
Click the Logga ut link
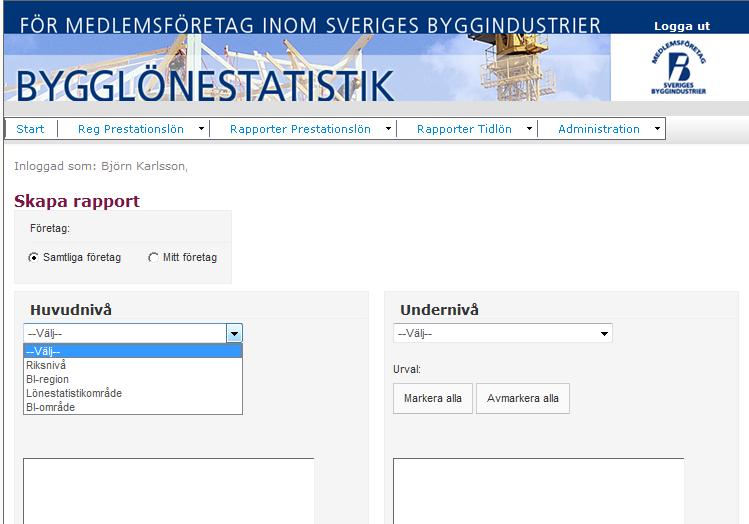(x=682, y=26)
